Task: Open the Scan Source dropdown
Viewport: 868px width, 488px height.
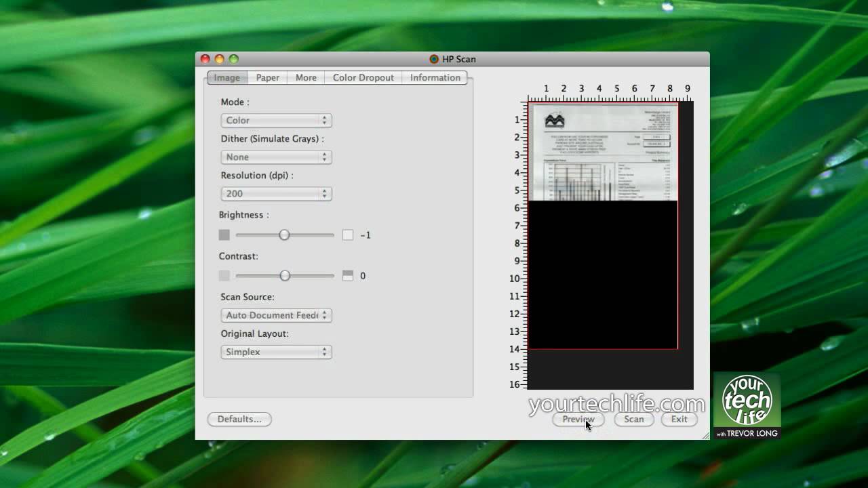Action: point(276,315)
